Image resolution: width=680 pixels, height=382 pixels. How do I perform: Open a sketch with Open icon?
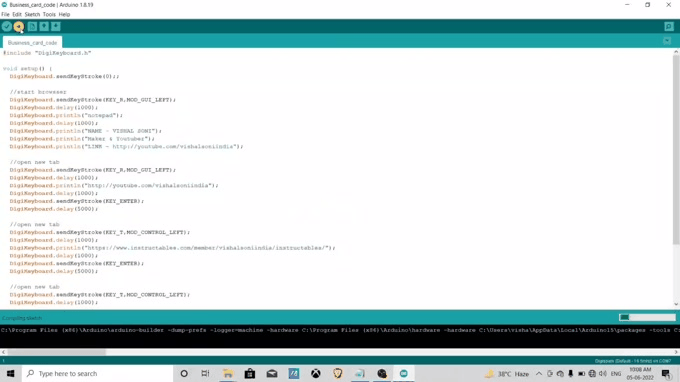coord(44,27)
